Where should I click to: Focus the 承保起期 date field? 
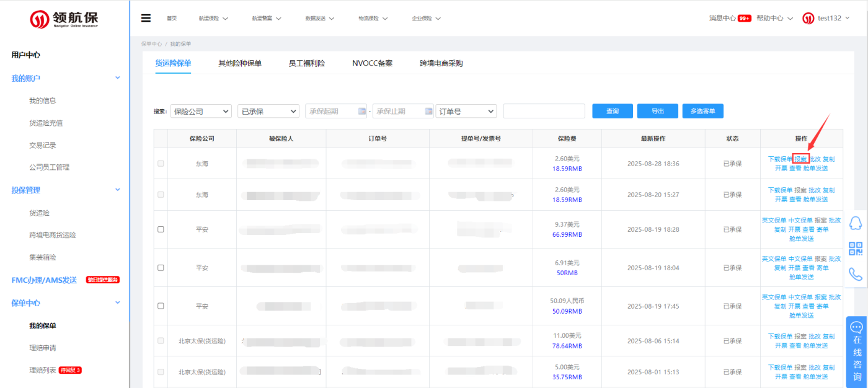336,111
